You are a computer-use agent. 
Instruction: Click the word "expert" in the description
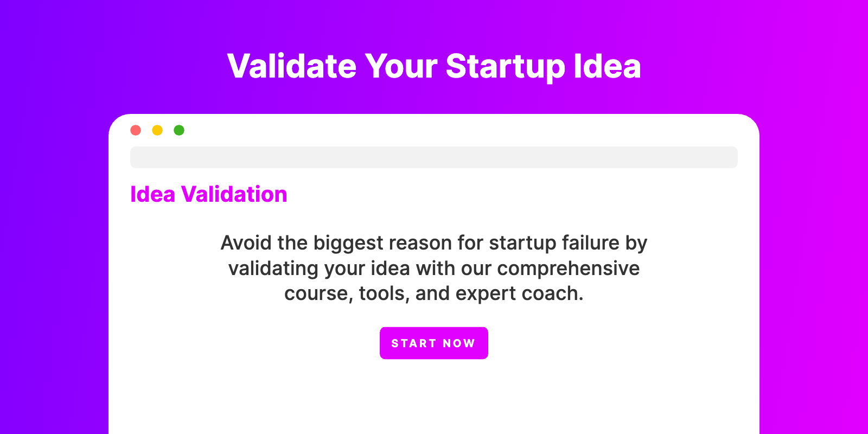(x=486, y=293)
